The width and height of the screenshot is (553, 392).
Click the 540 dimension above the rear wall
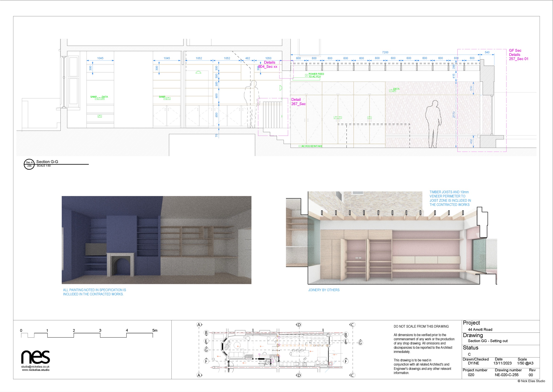pos(487,52)
